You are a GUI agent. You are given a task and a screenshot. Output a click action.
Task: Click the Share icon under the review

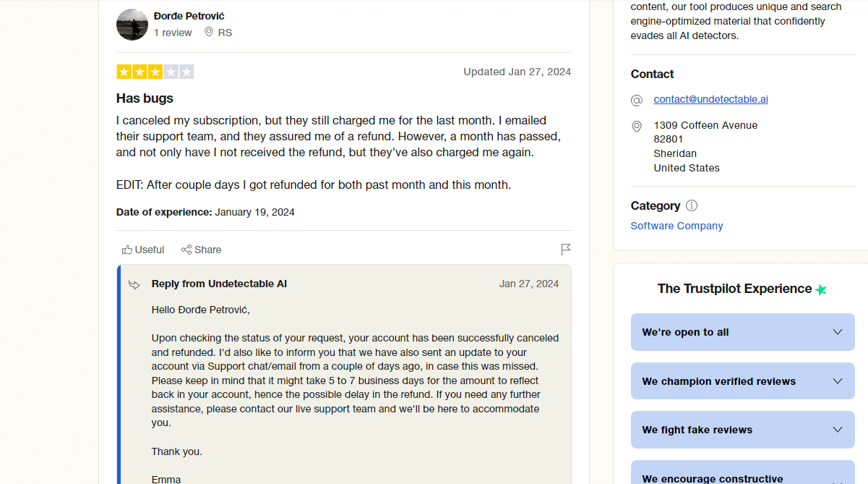coord(186,250)
